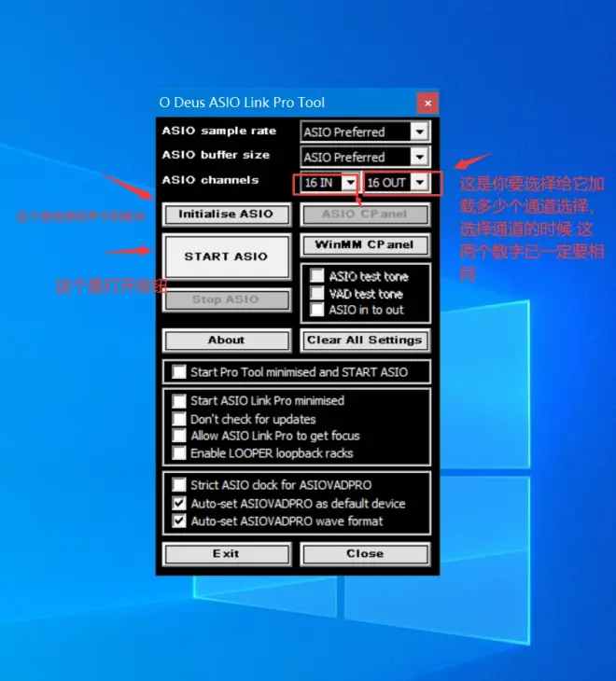Open the ASIO sample rate dropdown
The width and height of the screenshot is (616, 681).
365,132
